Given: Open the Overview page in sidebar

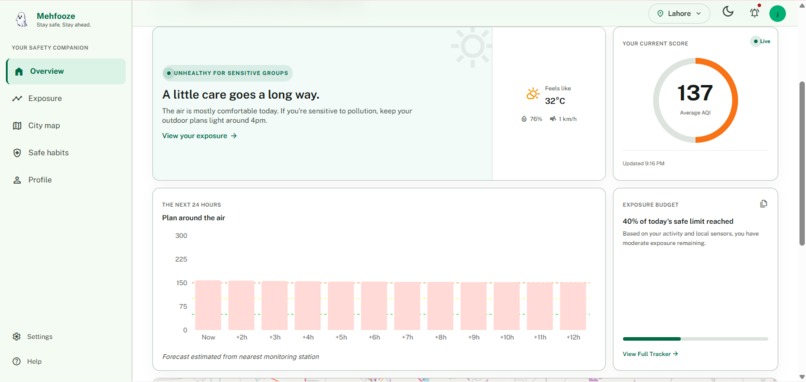Looking at the screenshot, I should coord(66,71).
